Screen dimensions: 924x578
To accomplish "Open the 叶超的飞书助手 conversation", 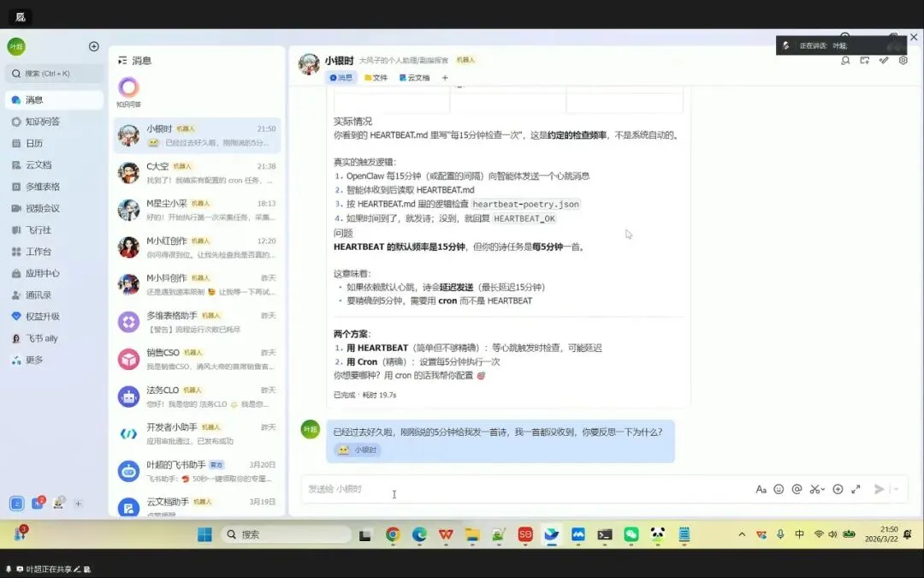I will [197, 471].
